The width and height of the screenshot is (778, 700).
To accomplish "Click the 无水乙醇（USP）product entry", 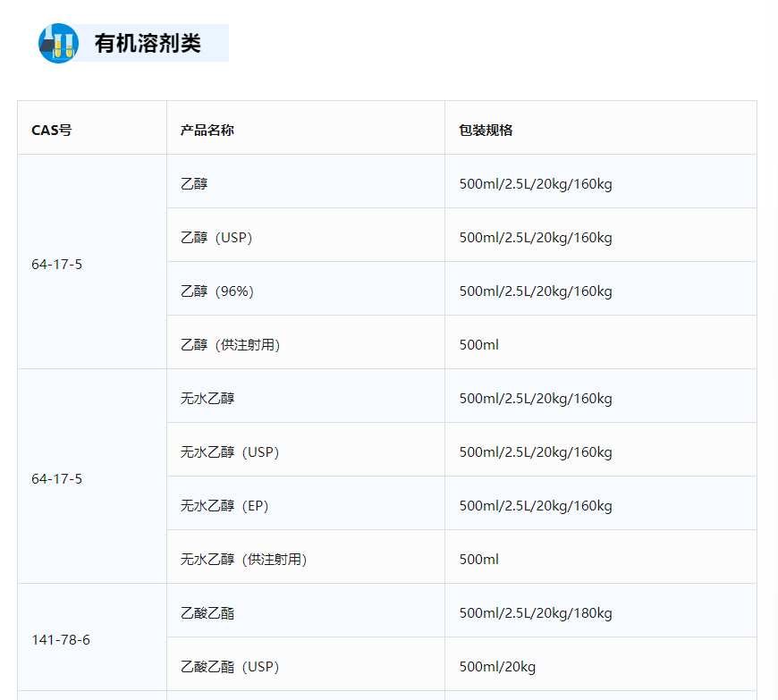I will 230,452.
